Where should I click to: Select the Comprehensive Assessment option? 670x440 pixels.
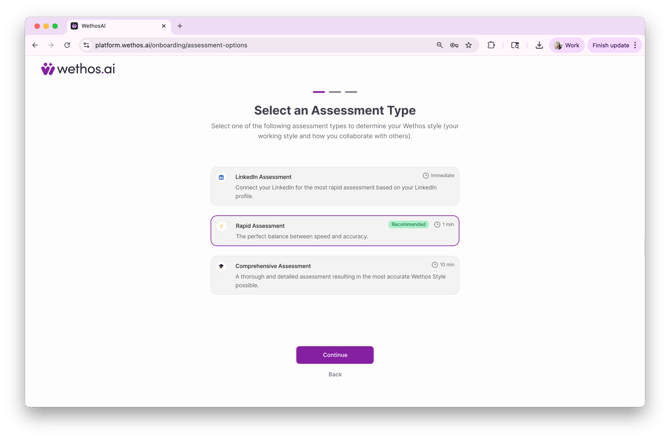point(335,275)
